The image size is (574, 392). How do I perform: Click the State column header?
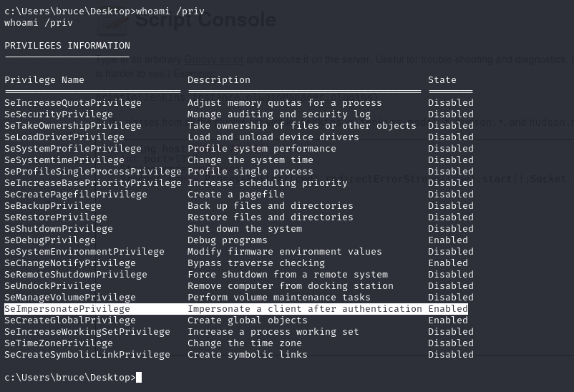coord(442,80)
